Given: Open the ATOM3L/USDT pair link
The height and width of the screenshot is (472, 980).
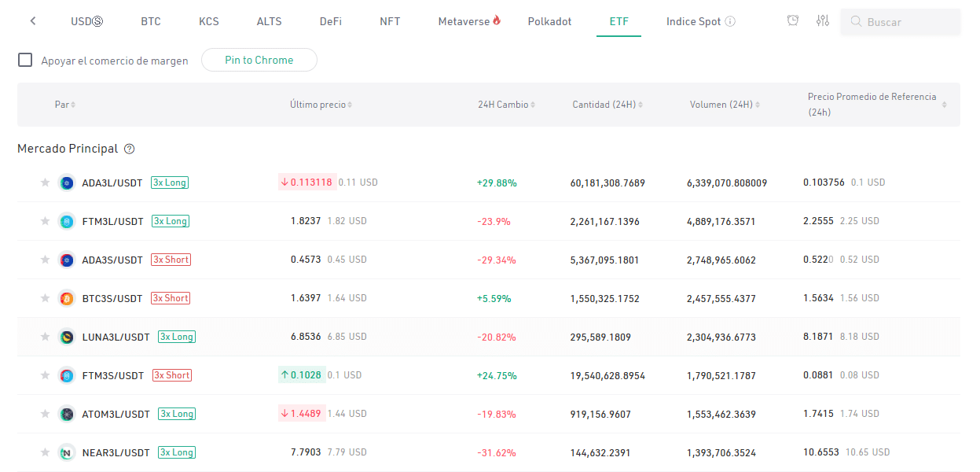Looking at the screenshot, I should [x=116, y=414].
